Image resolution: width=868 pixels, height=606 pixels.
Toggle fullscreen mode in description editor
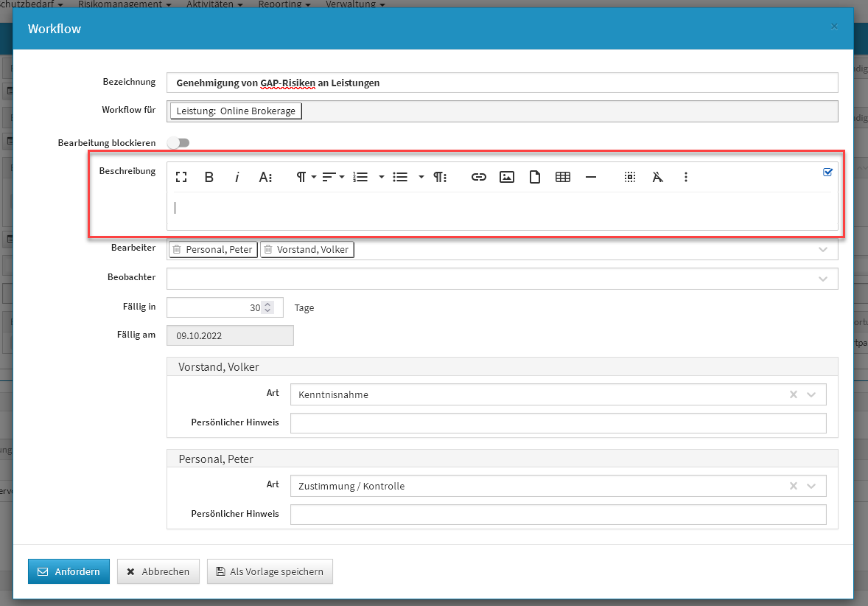pyautogui.click(x=181, y=177)
